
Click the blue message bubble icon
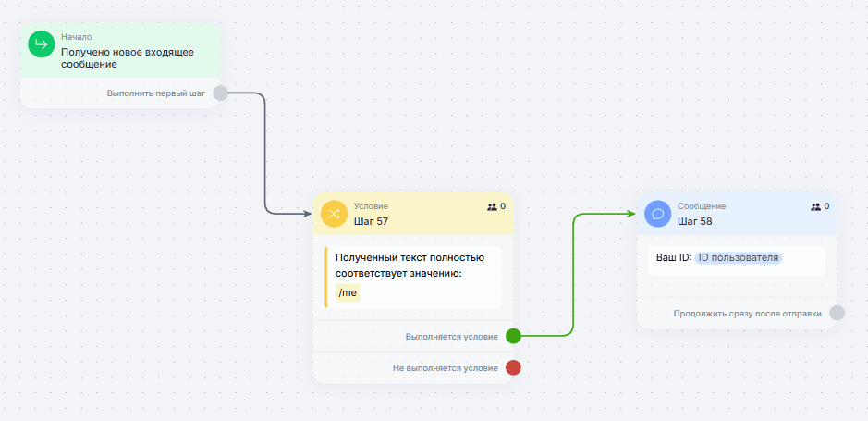[x=657, y=214]
